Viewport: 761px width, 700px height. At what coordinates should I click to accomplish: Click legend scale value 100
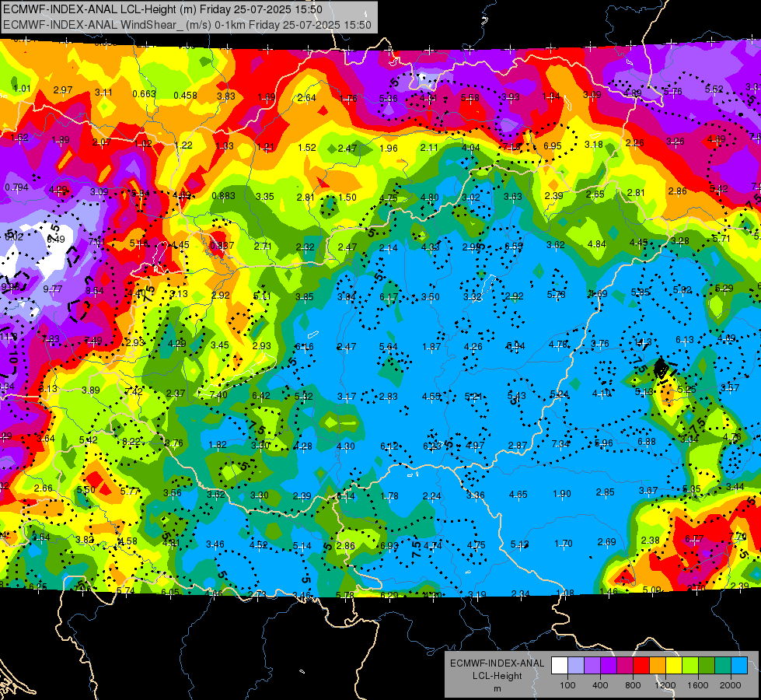point(567,685)
